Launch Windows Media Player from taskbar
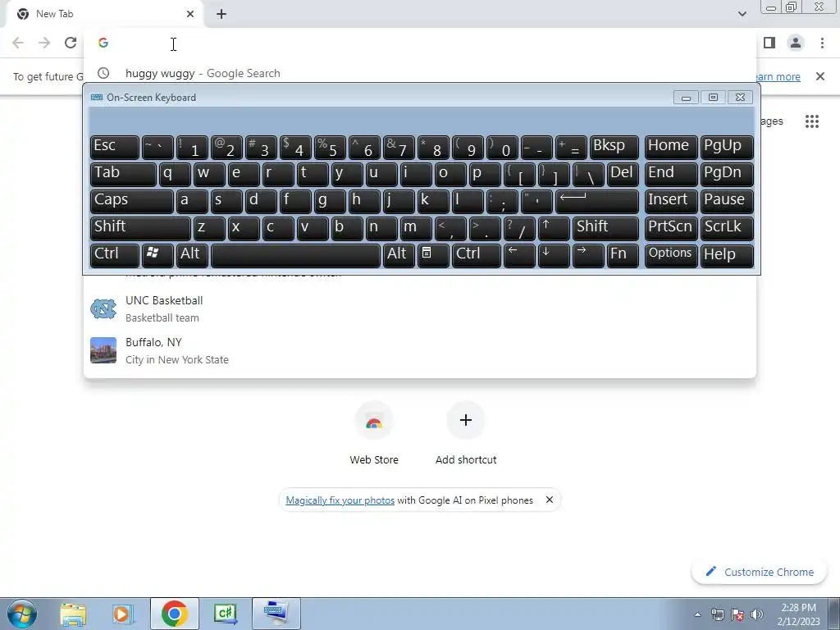 (x=123, y=614)
